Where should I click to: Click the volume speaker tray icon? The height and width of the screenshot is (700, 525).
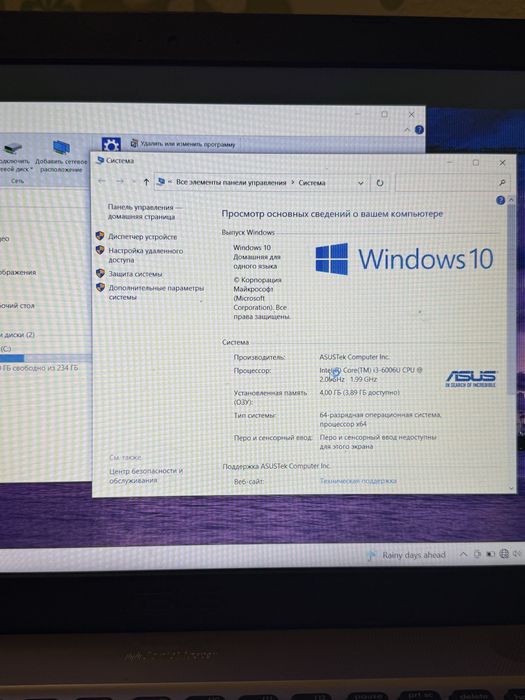[x=517, y=554]
